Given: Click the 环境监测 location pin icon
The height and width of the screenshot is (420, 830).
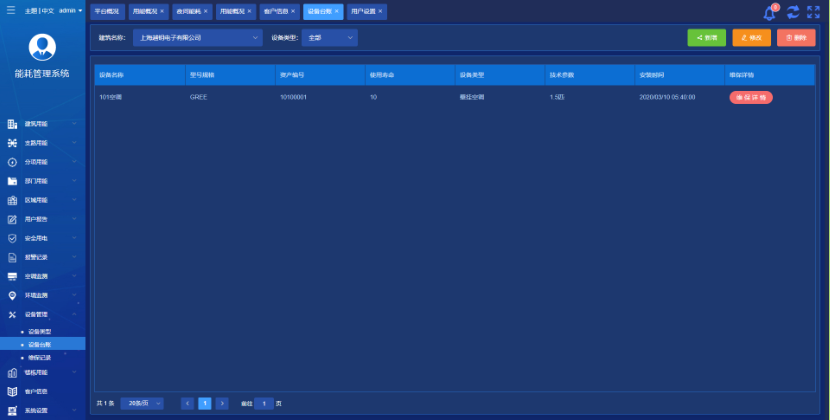Looking at the screenshot, I should [x=13, y=295].
